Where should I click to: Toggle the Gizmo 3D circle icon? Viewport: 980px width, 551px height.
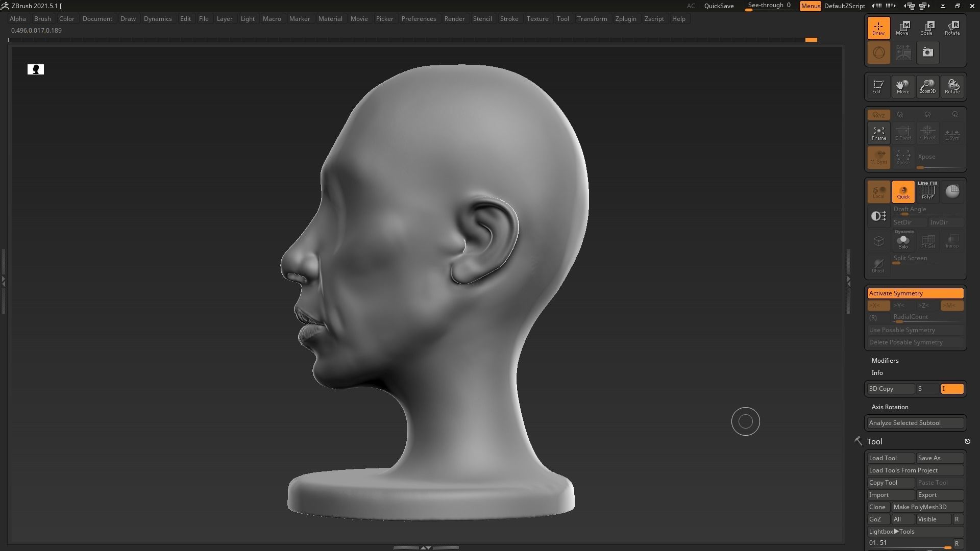click(878, 53)
